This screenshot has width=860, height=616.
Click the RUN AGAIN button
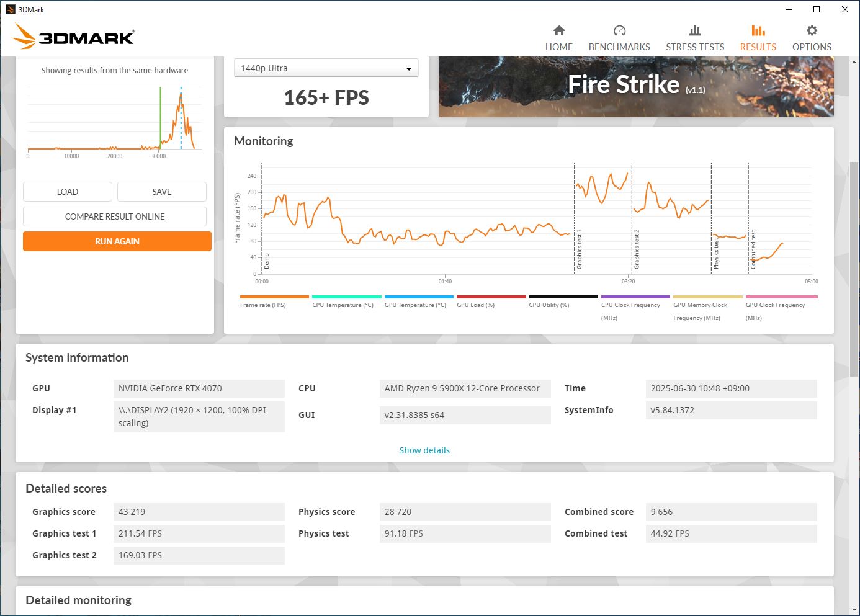[x=117, y=241]
